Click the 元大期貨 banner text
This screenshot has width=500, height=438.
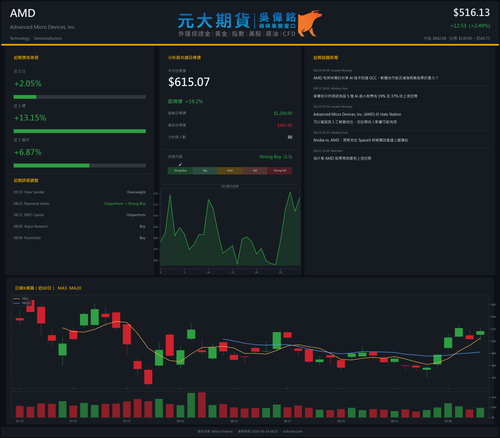tap(214, 21)
